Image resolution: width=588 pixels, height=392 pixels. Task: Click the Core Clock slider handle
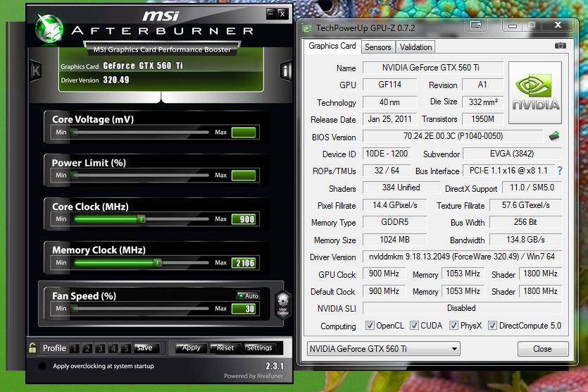[142, 219]
